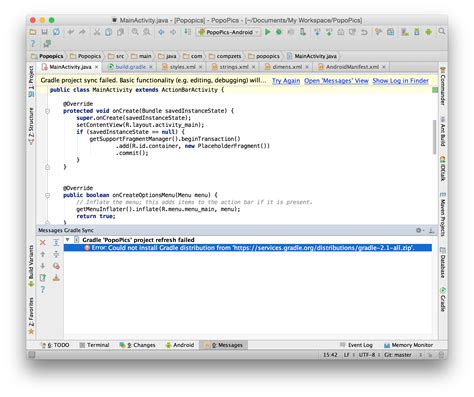Click the editor vertical scrollbar
Image resolution: width=474 pixels, height=397 pixels.
pos(434,137)
